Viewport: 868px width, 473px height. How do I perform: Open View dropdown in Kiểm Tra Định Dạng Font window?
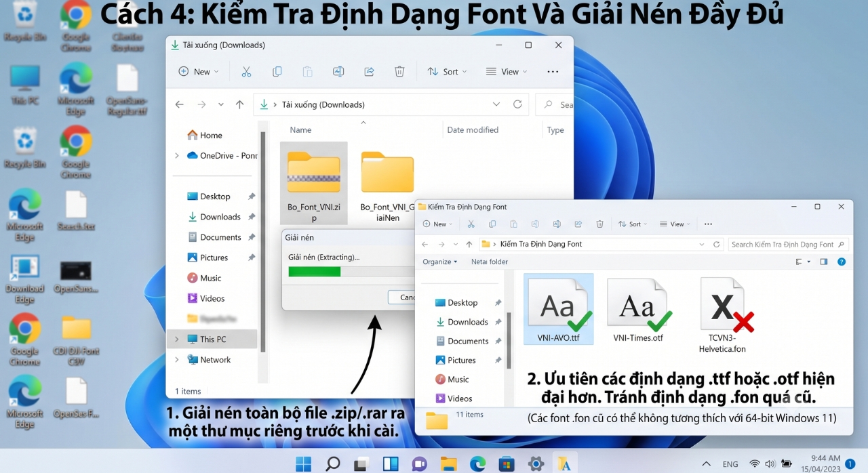pos(675,224)
